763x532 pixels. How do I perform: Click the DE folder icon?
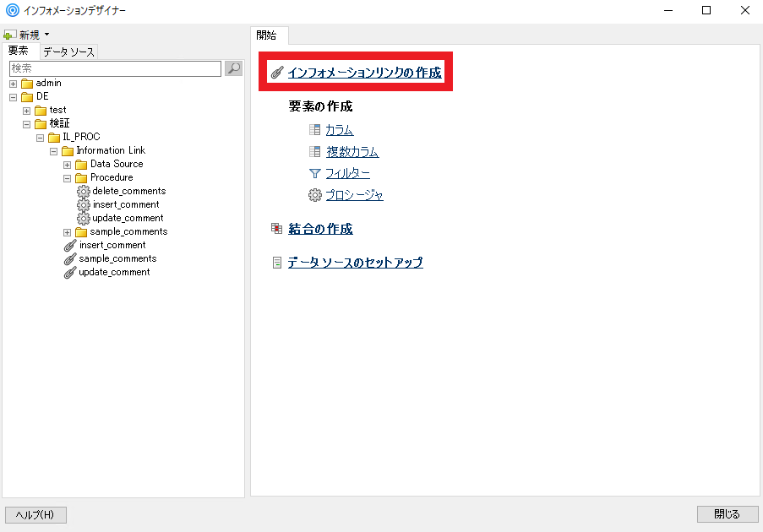pyautogui.click(x=27, y=97)
